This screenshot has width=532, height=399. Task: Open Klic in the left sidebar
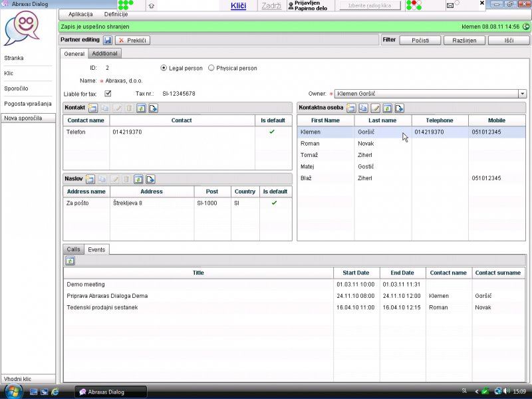[x=9, y=73]
